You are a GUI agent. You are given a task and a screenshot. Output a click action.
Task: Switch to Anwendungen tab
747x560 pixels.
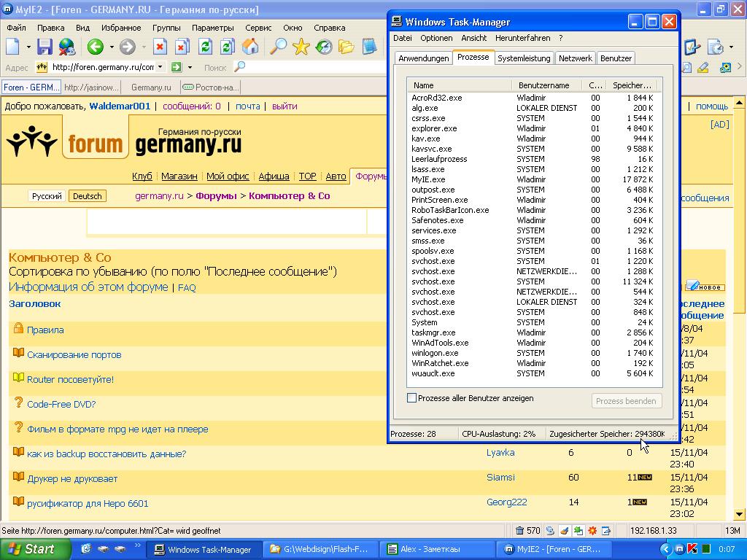(424, 58)
